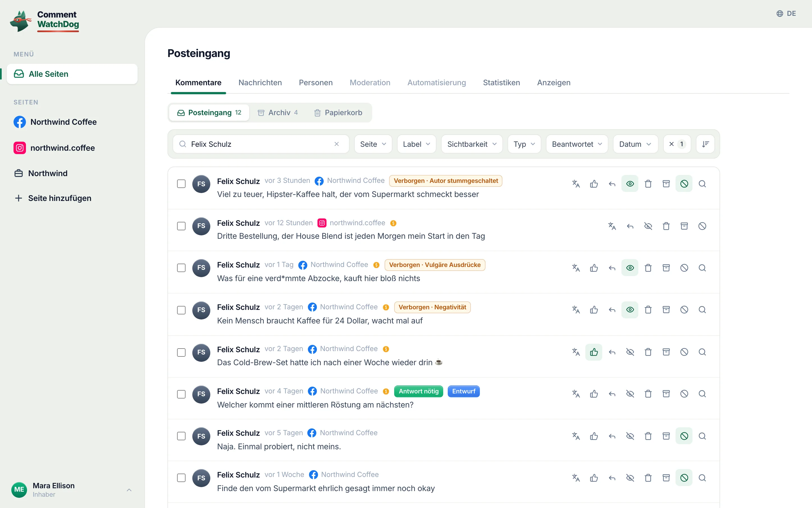
Task: Open the Label filter dropdown
Action: pyautogui.click(x=416, y=144)
